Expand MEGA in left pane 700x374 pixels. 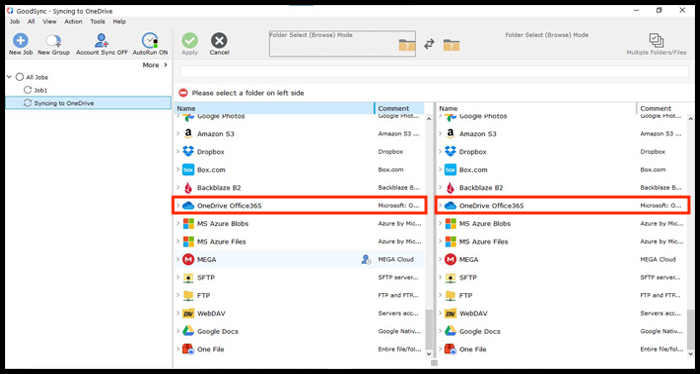178,259
